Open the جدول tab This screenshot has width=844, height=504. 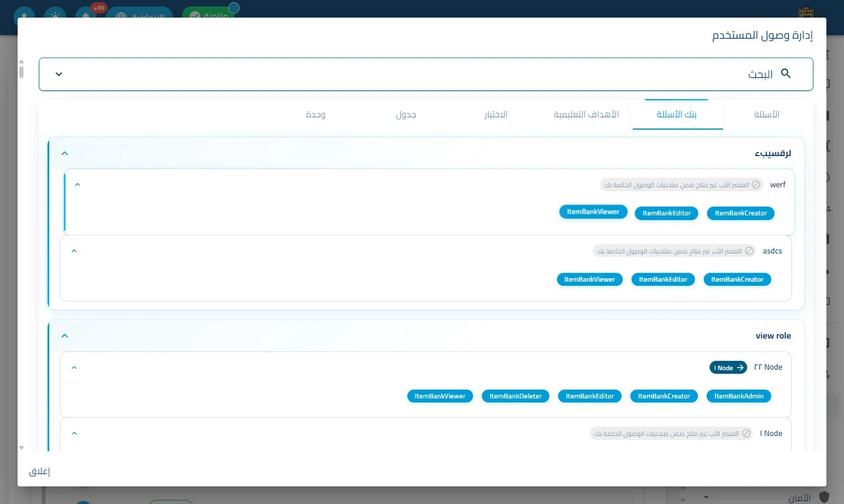tap(406, 114)
